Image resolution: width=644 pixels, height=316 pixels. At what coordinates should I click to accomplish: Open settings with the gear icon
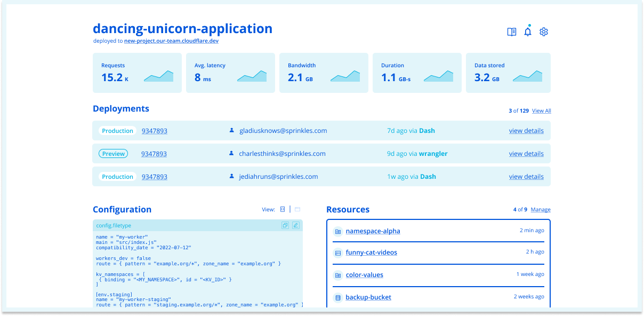544,32
